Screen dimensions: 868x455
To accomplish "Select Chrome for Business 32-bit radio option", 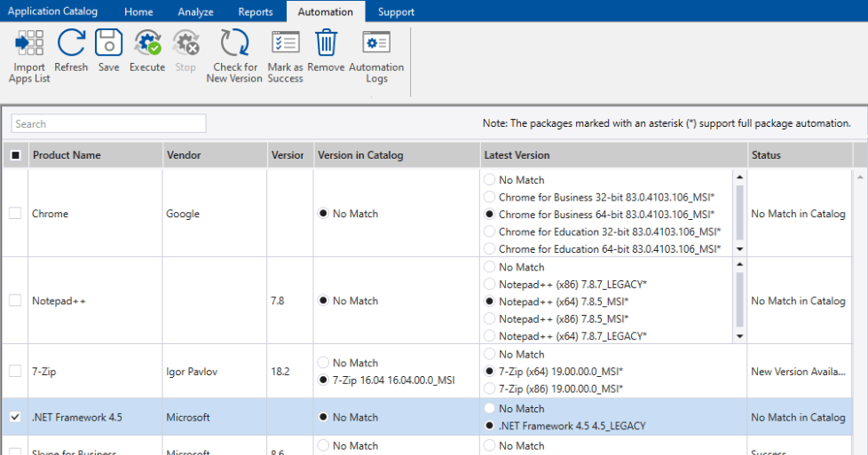I will 490,198.
